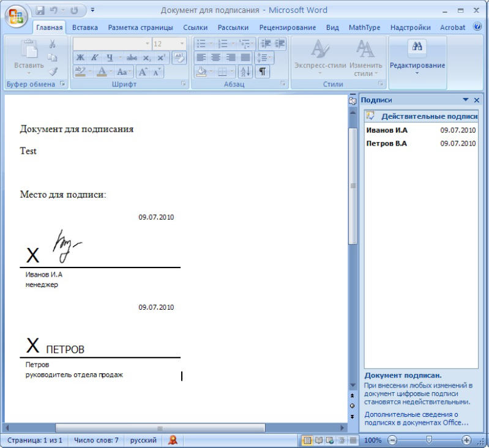
Task: Click the Copy icon in clipboard group
Action: tap(53, 58)
